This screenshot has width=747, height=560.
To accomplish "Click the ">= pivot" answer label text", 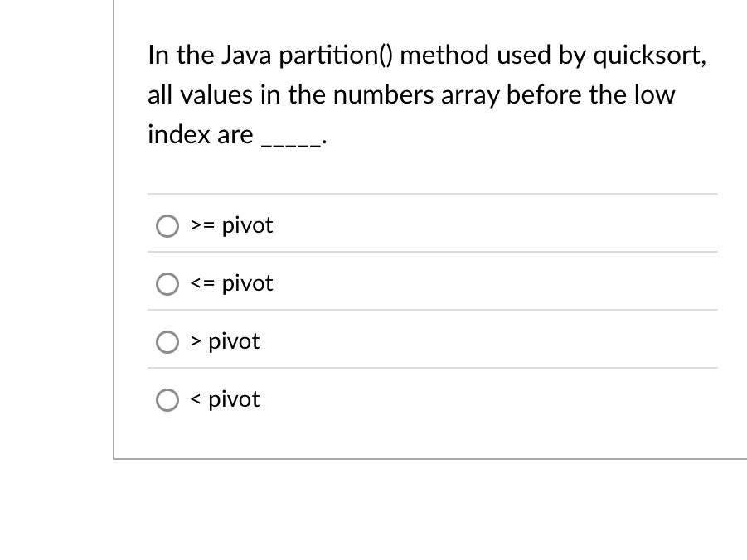I will (231, 225).
